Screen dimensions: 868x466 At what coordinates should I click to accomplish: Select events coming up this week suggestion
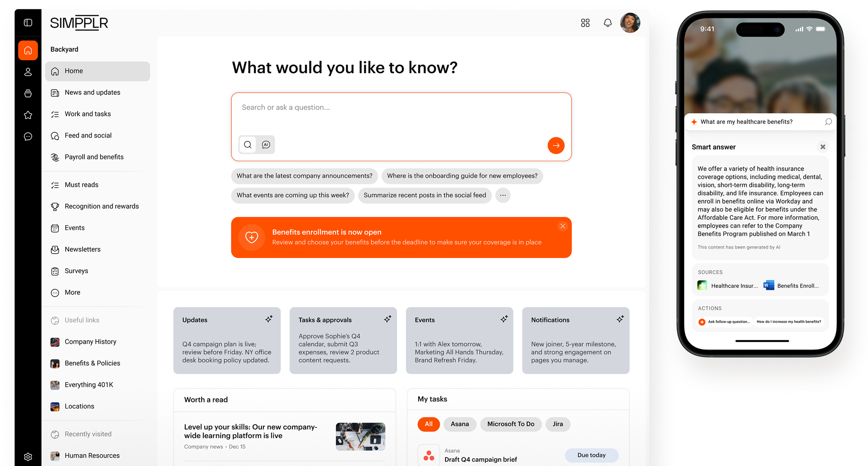(292, 195)
